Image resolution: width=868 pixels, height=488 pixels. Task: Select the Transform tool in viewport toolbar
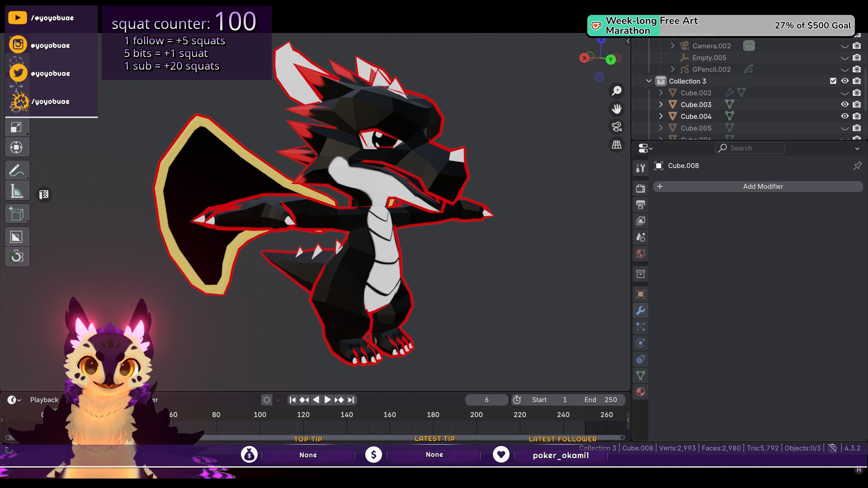[x=17, y=147]
